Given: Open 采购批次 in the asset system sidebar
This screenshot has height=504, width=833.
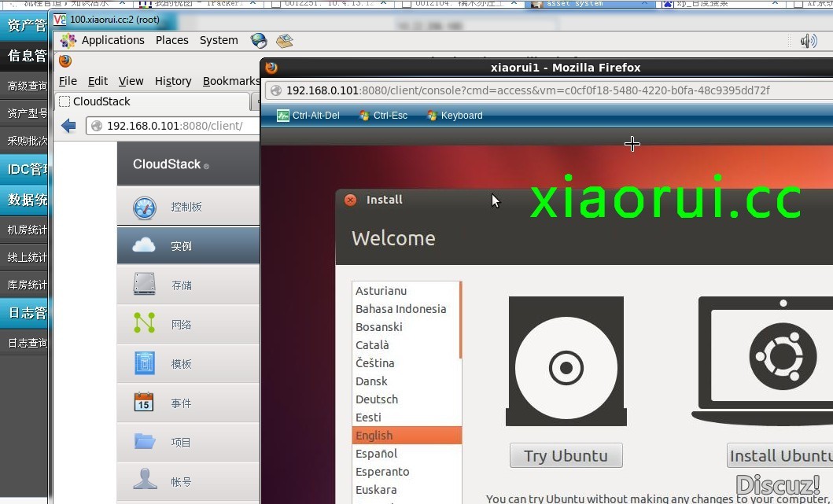Looking at the screenshot, I should [x=24, y=141].
